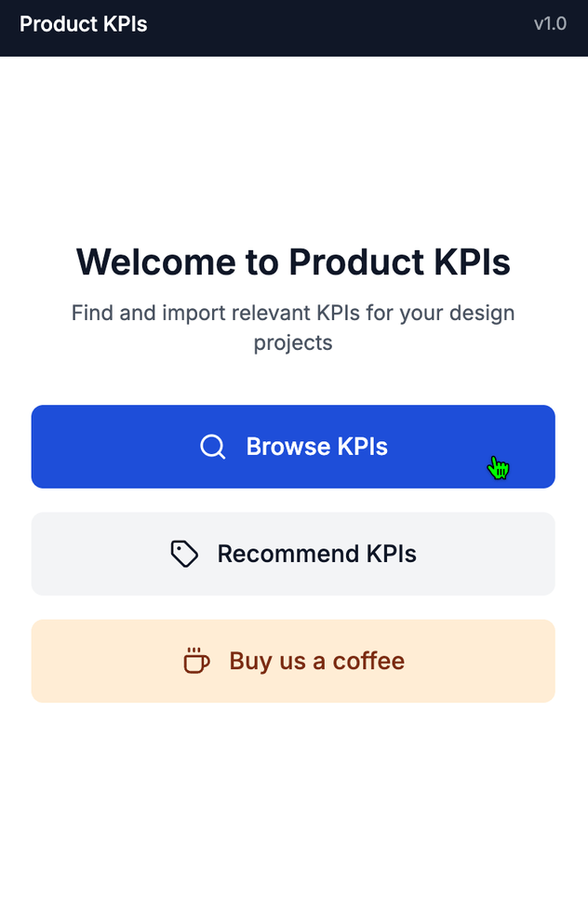
Task: Click the tag icon beside Recommend KPIs
Action: (x=184, y=554)
